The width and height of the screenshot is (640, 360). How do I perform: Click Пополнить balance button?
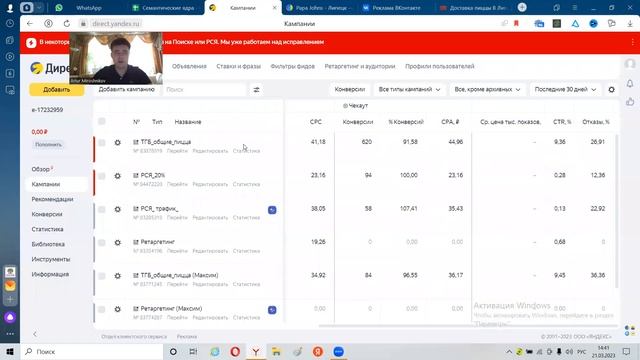(x=48, y=144)
